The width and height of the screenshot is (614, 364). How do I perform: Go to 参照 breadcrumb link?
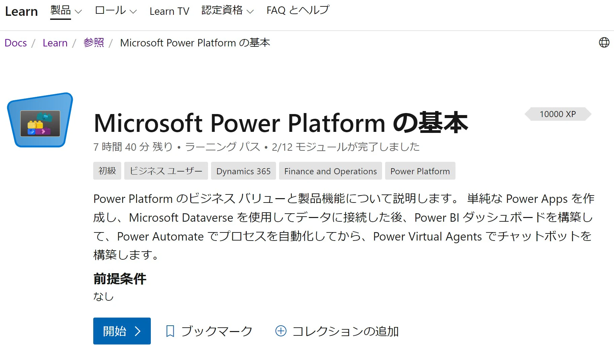(94, 43)
